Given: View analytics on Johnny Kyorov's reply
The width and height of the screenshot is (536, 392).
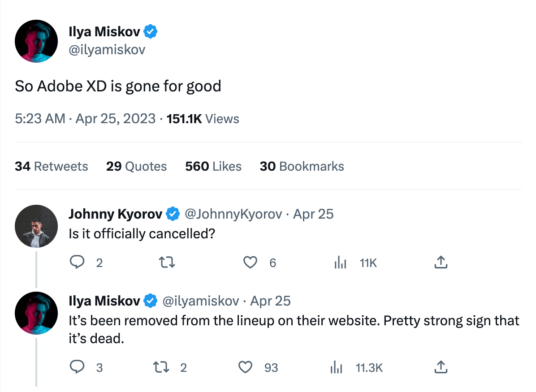Looking at the screenshot, I should [341, 263].
